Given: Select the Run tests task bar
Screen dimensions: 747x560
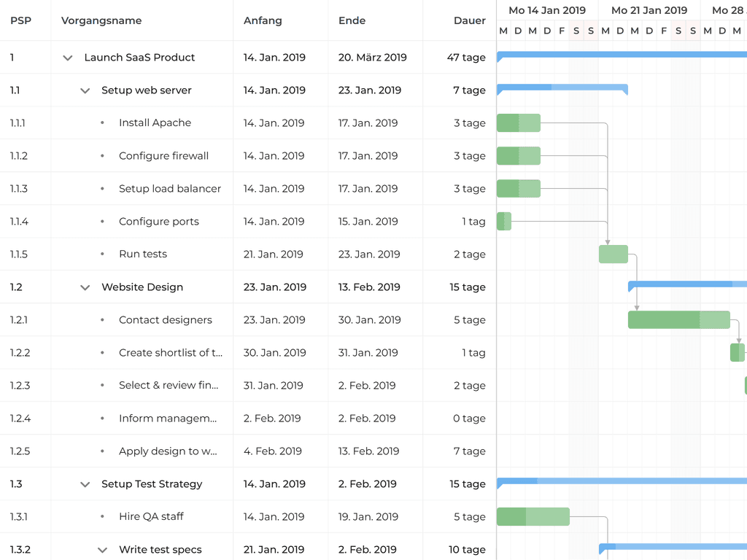Looking at the screenshot, I should [x=613, y=254].
